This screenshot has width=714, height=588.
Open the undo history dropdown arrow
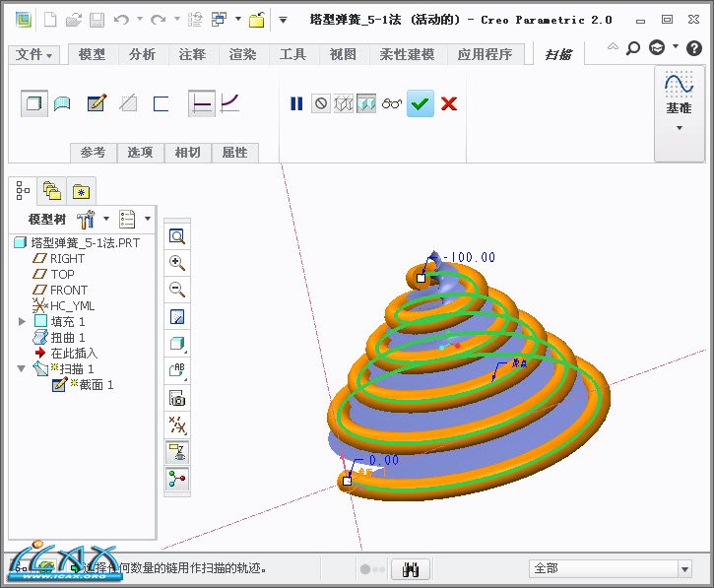coord(139,19)
